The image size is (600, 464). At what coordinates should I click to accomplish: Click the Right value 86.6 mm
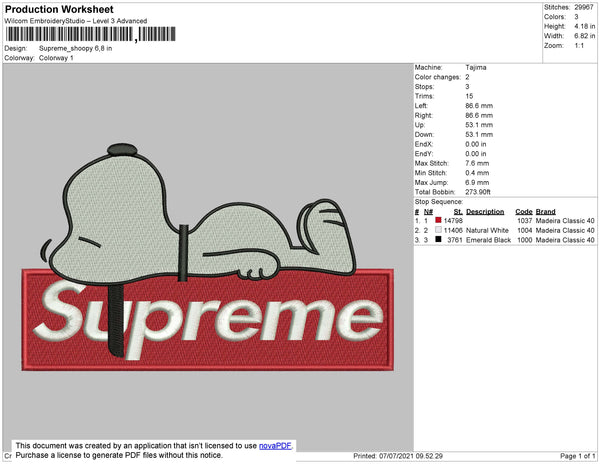[x=479, y=115]
